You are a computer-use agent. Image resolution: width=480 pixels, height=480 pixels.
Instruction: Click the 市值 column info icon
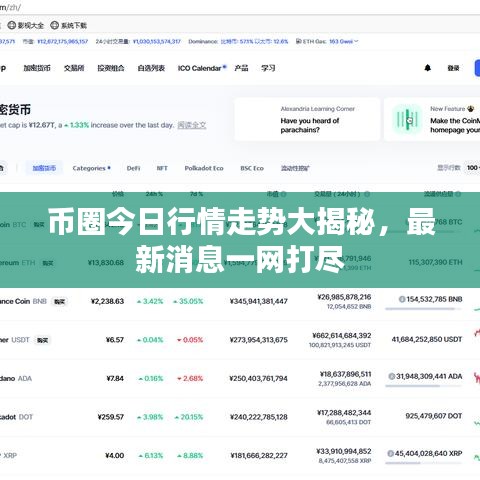(x=283, y=194)
